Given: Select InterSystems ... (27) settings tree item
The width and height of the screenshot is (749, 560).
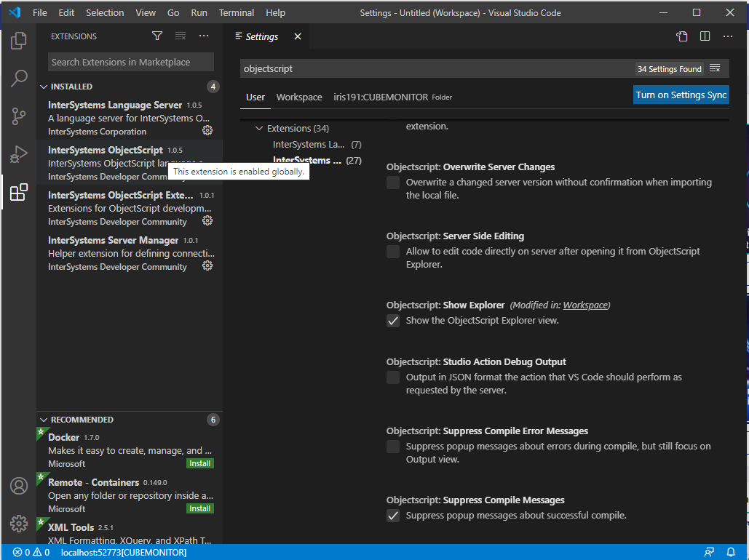Looking at the screenshot, I should pyautogui.click(x=317, y=161).
